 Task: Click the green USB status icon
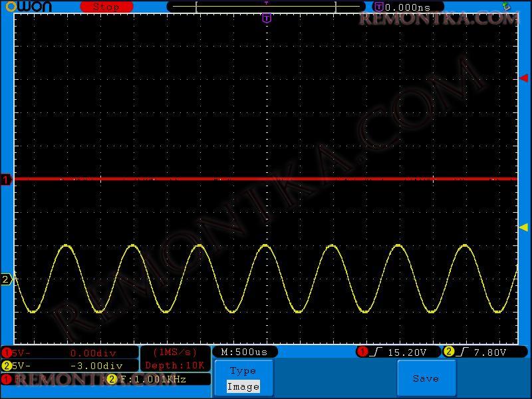506,6
